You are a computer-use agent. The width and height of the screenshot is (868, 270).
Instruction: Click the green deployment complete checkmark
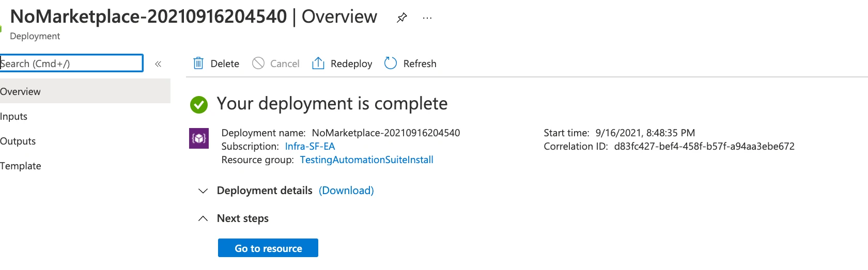click(199, 105)
